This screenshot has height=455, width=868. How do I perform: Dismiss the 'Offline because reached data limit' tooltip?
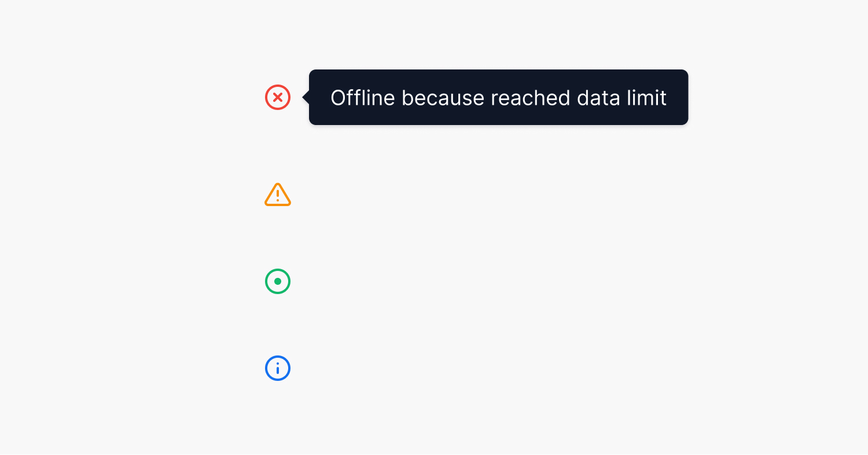click(498, 97)
